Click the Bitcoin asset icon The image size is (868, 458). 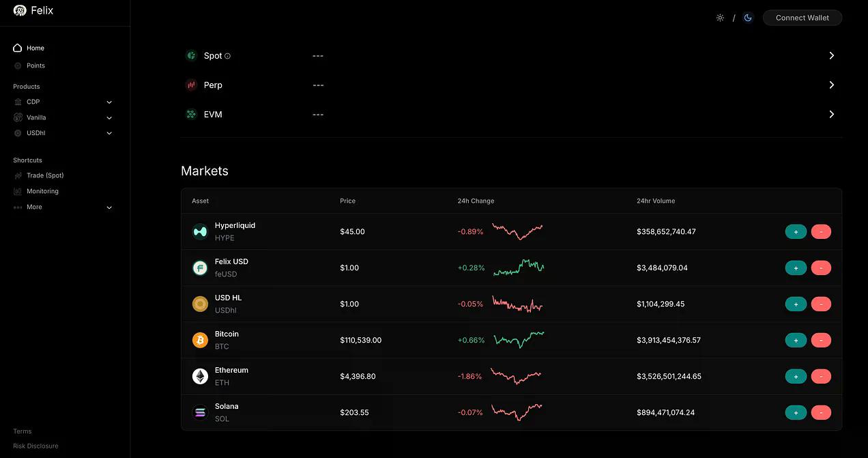200,340
